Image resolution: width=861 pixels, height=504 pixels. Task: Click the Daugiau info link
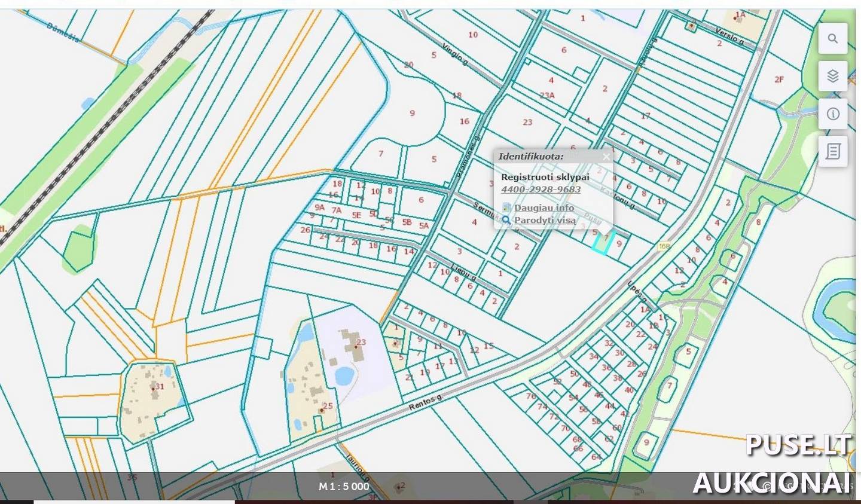pyautogui.click(x=544, y=208)
